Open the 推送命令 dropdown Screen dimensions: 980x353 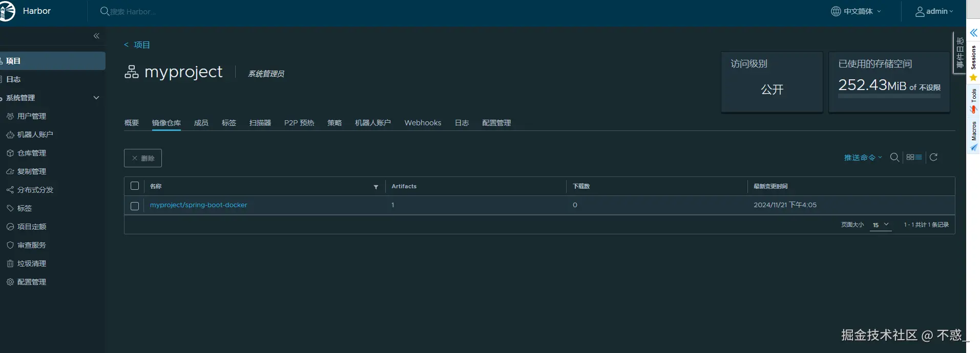[863, 158]
